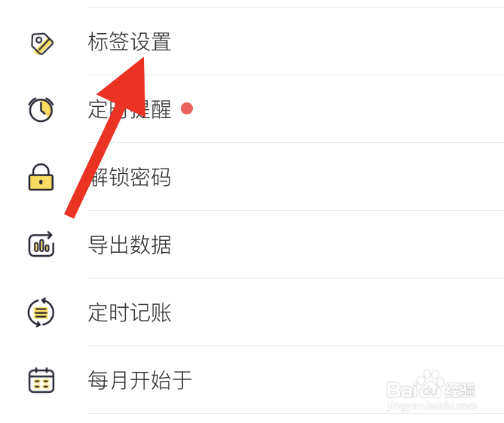Image resolution: width=504 pixels, height=423 pixels.
Task: Tap the calendar month start icon
Action: (41, 380)
